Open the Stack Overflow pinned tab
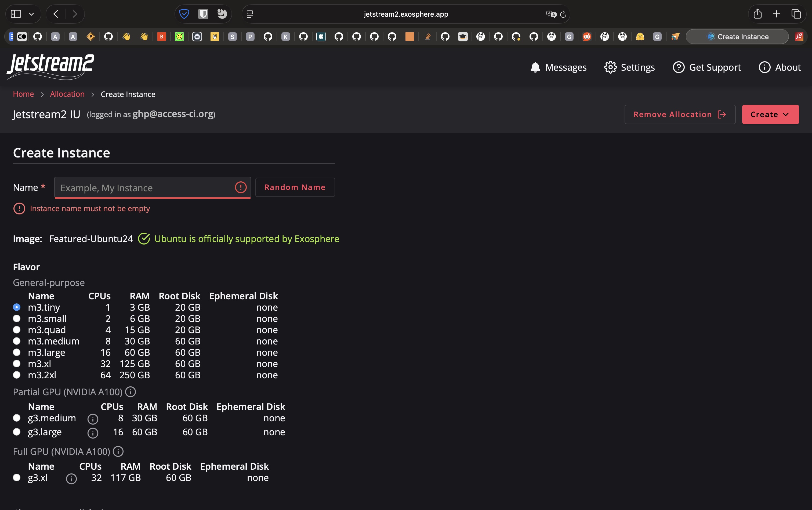 click(427, 37)
